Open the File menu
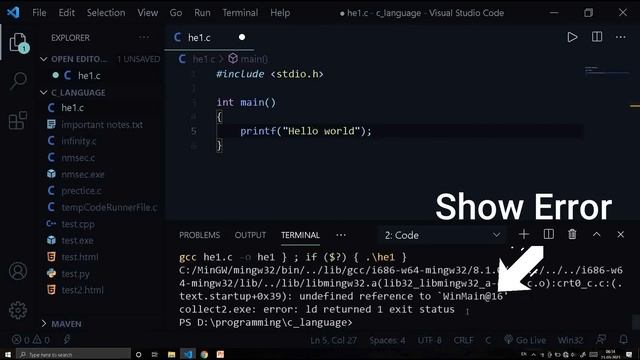 (39, 13)
